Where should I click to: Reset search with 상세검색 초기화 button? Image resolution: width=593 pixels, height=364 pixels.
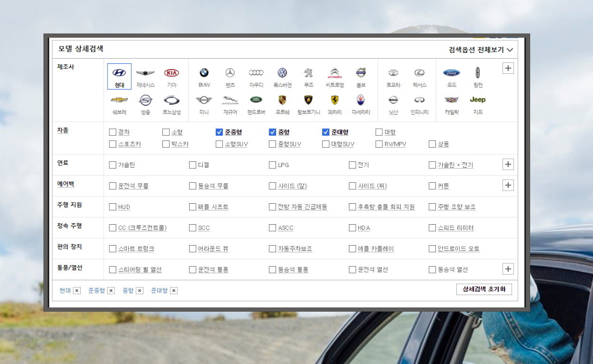pos(484,289)
